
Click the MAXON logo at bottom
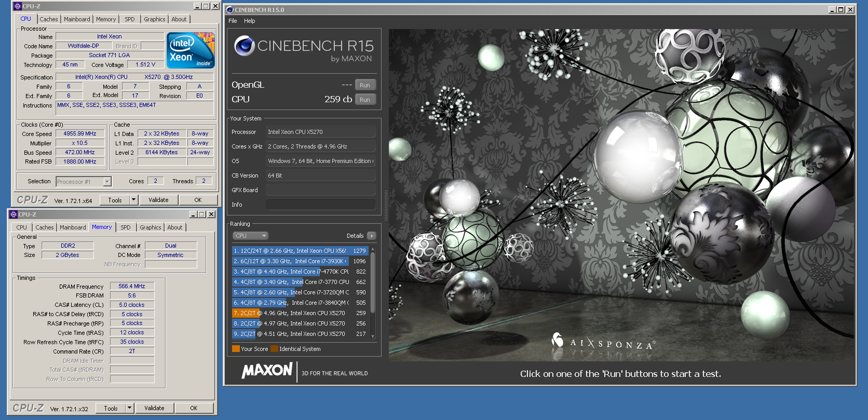click(267, 371)
